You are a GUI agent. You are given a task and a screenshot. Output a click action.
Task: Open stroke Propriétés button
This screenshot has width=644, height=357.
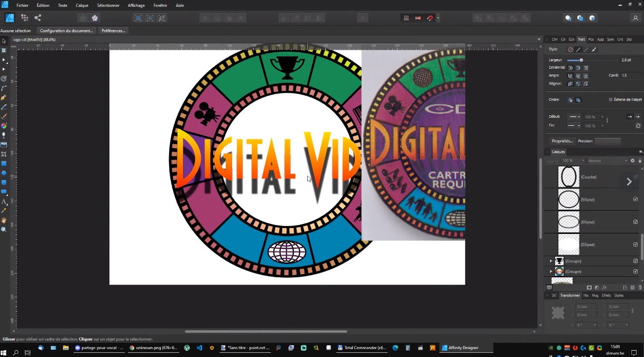click(x=562, y=141)
